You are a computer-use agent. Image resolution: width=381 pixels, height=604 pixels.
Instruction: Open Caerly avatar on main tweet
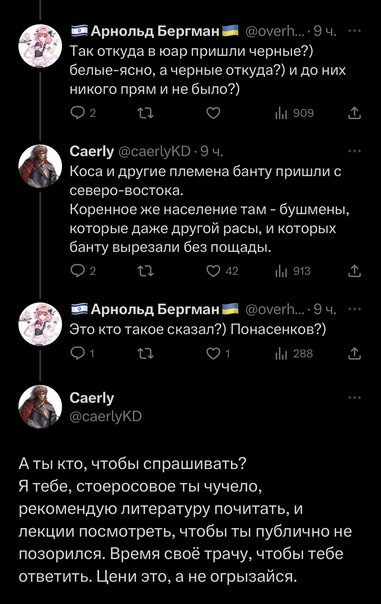click(x=40, y=407)
